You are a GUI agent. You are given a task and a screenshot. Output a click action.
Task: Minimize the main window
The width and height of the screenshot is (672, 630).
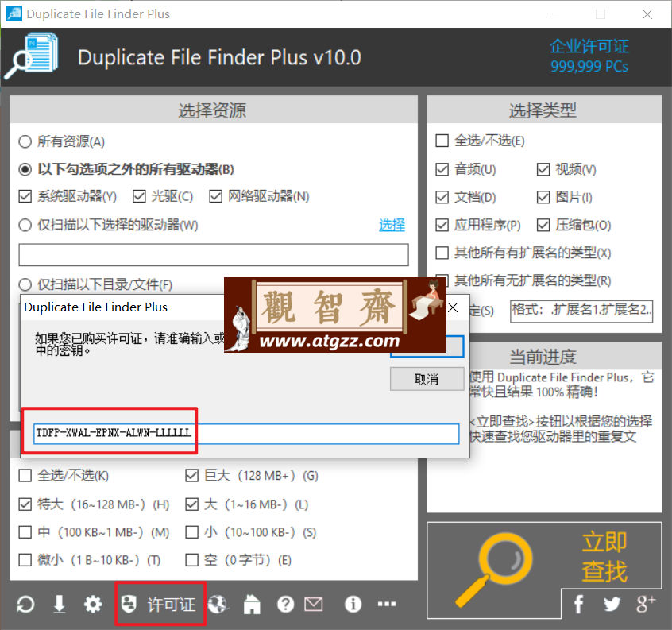(554, 14)
